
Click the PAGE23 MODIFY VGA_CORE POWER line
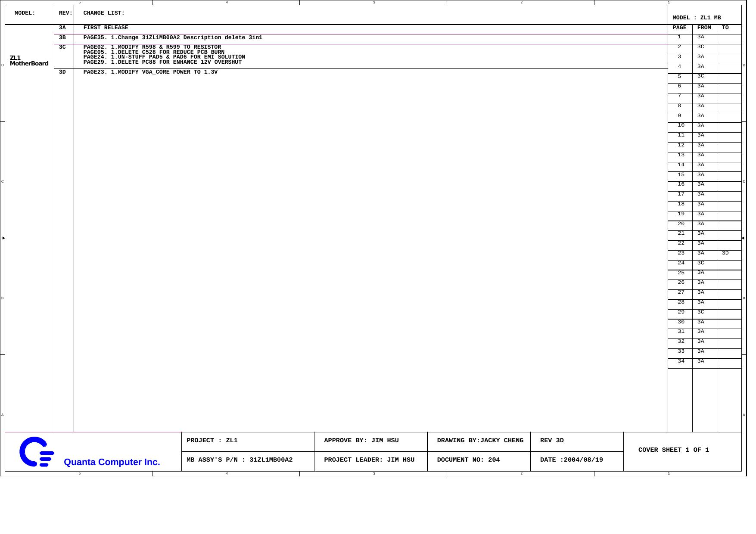tap(150, 72)
